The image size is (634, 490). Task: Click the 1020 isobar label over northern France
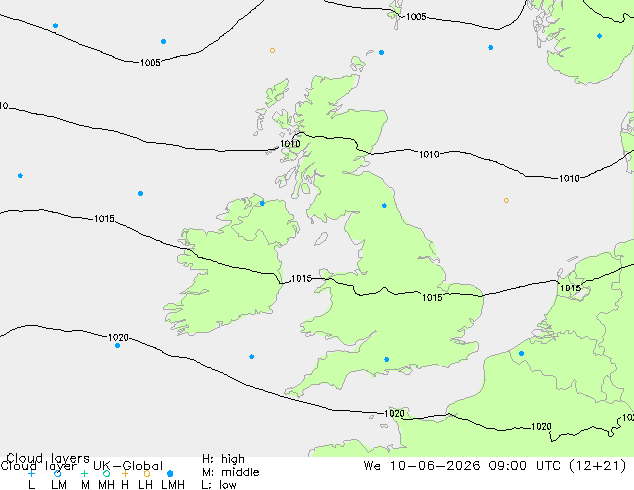541,427
